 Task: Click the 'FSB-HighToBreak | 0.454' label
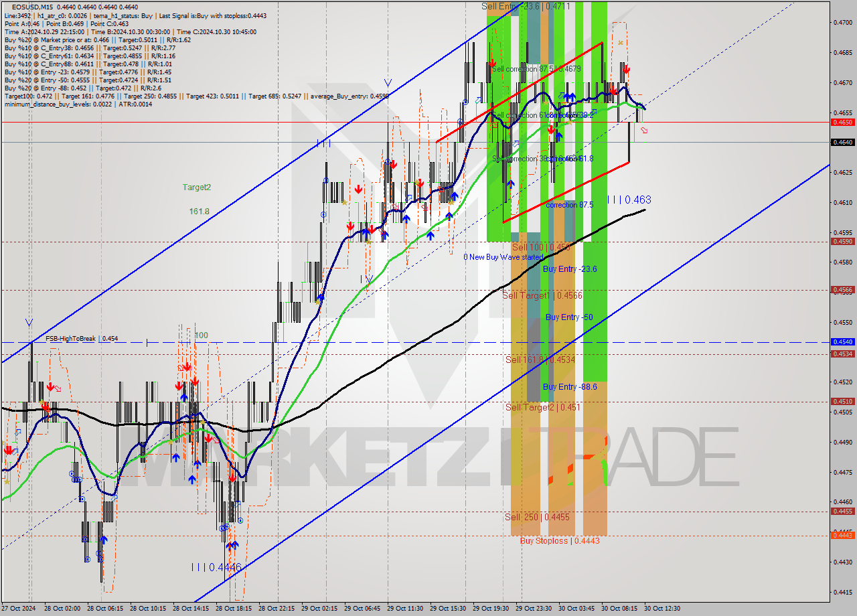[82, 339]
